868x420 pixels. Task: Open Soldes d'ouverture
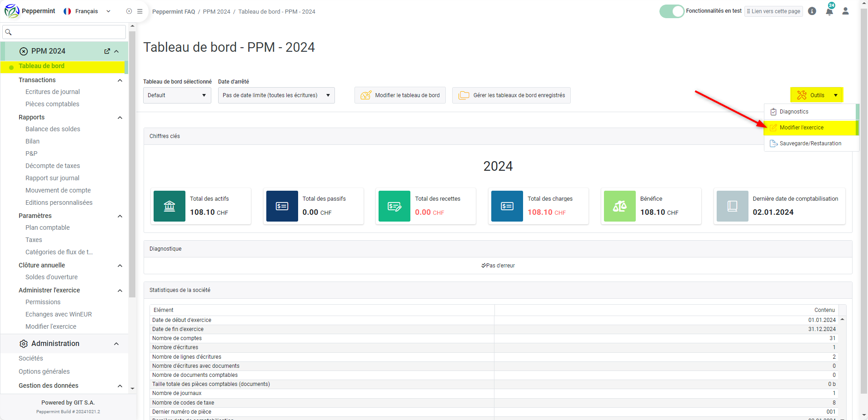pos(51,277)
